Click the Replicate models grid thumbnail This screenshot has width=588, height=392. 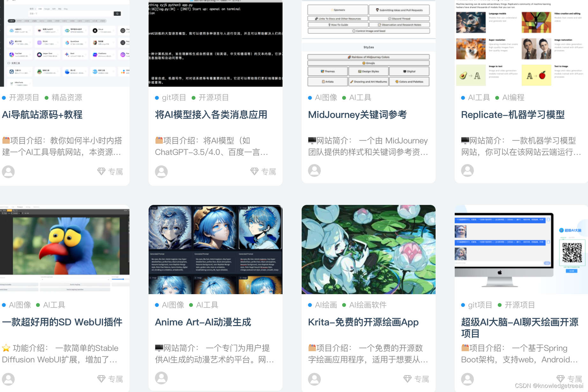[x=521, y=43]
